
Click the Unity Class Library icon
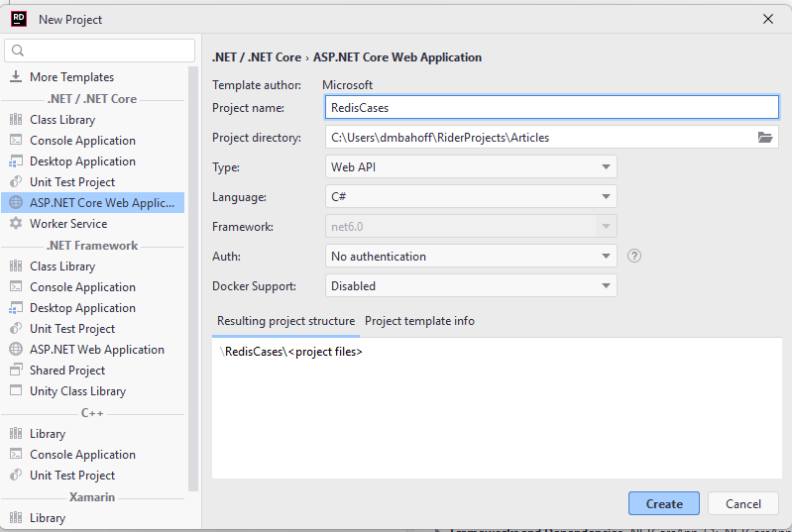tap(16, 390)
